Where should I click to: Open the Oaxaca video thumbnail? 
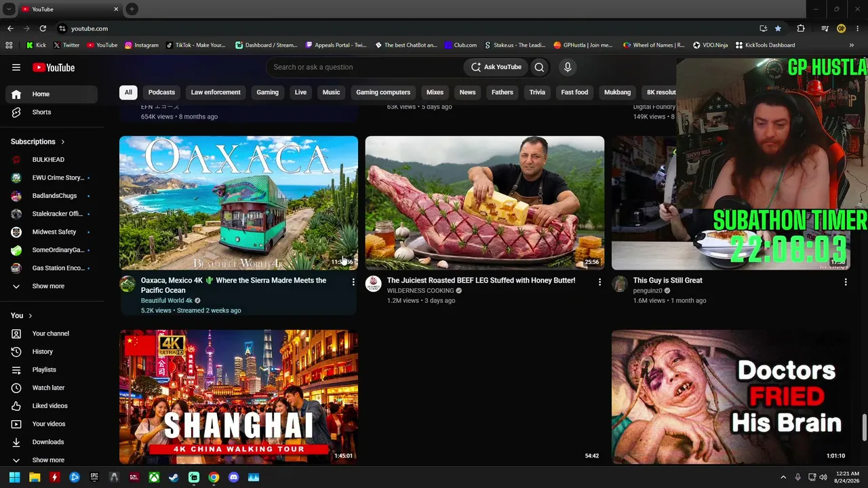239,203
